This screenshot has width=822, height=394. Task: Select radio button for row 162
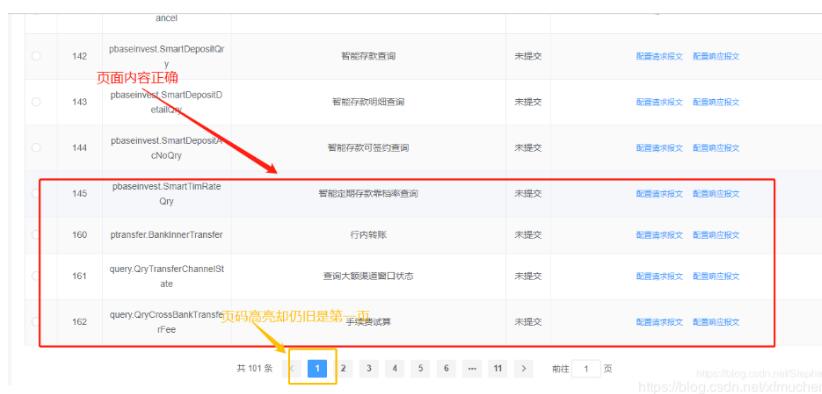(x=36, y=322)
